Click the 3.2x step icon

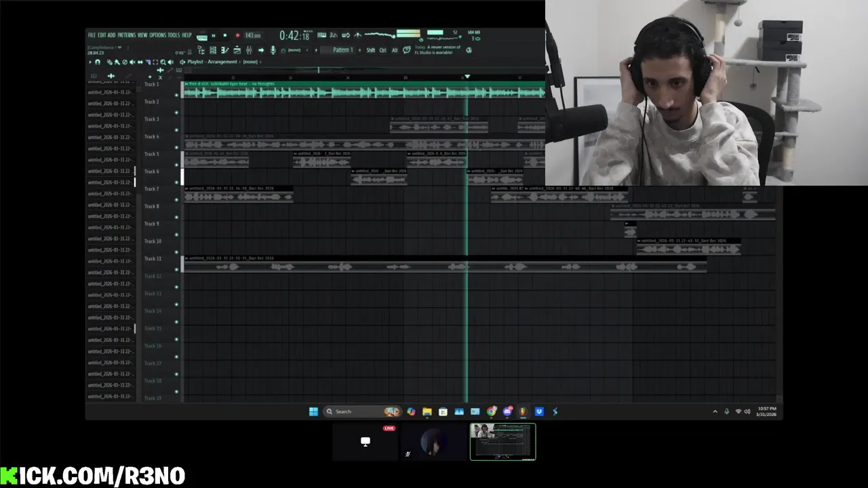coord(334,35)
